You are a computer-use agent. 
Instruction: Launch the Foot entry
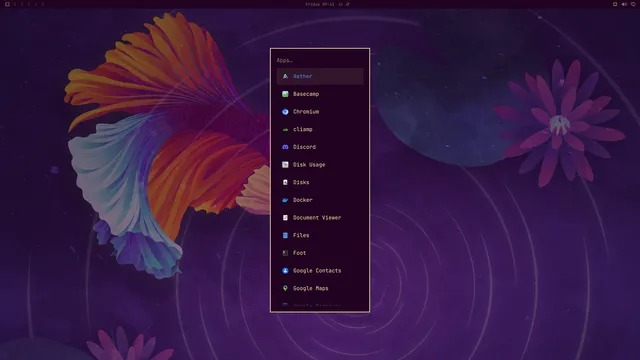coord(320,253)
